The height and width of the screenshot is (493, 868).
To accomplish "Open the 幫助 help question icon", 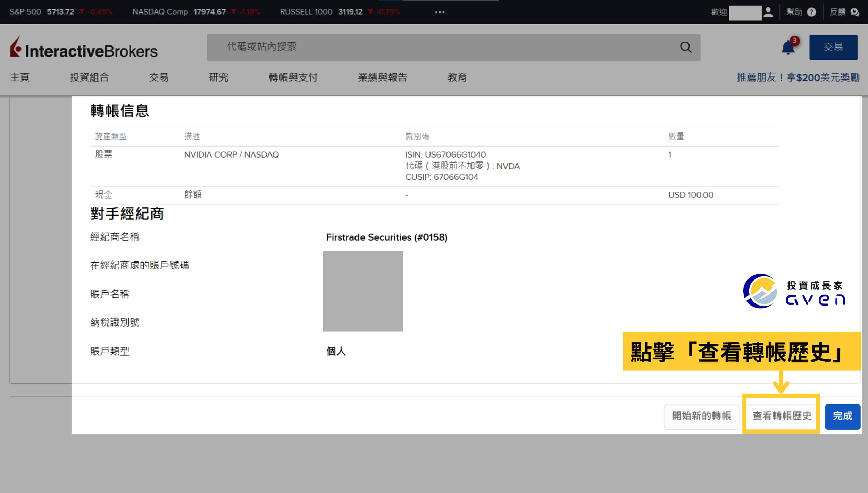I will pyautogui.click(x=811, y=12).
